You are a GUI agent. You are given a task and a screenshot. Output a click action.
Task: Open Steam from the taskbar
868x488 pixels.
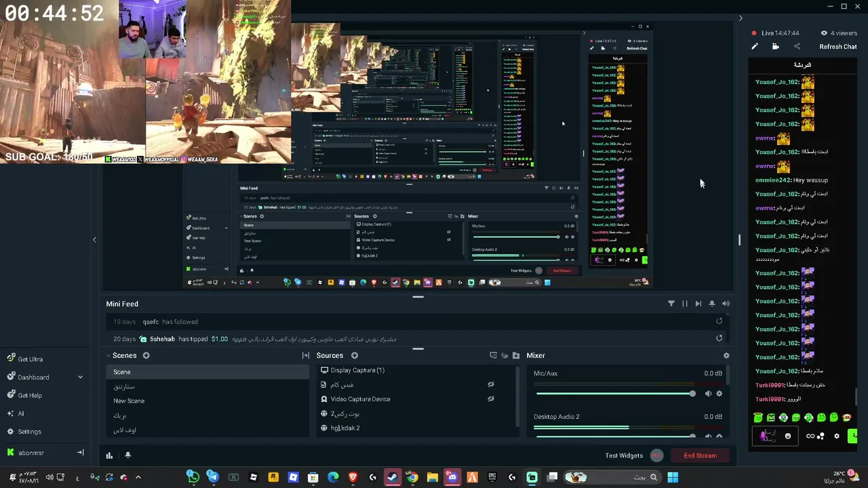pos(393,477)
